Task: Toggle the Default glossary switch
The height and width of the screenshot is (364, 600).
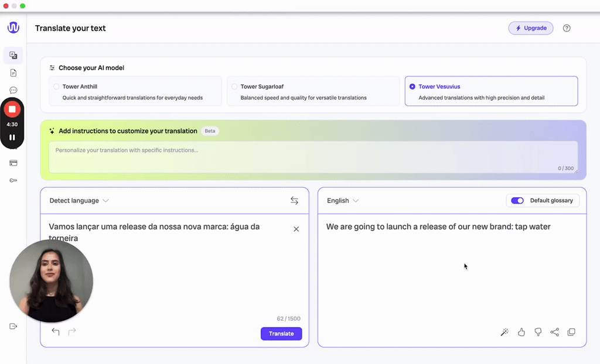Action: point(517,201)
